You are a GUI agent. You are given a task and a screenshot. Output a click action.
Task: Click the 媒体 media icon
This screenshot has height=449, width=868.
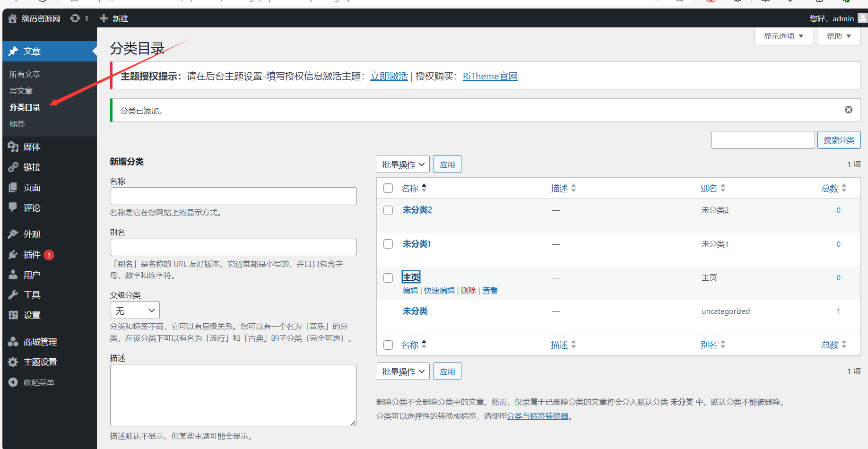coord(13,147)
